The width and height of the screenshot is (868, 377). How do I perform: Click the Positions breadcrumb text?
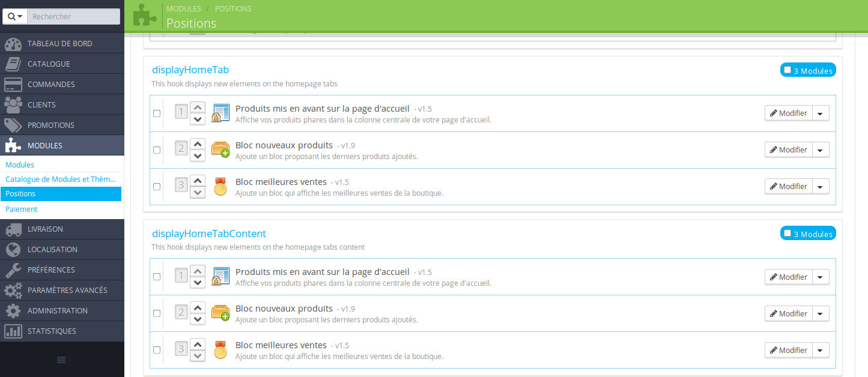point(233,9)
